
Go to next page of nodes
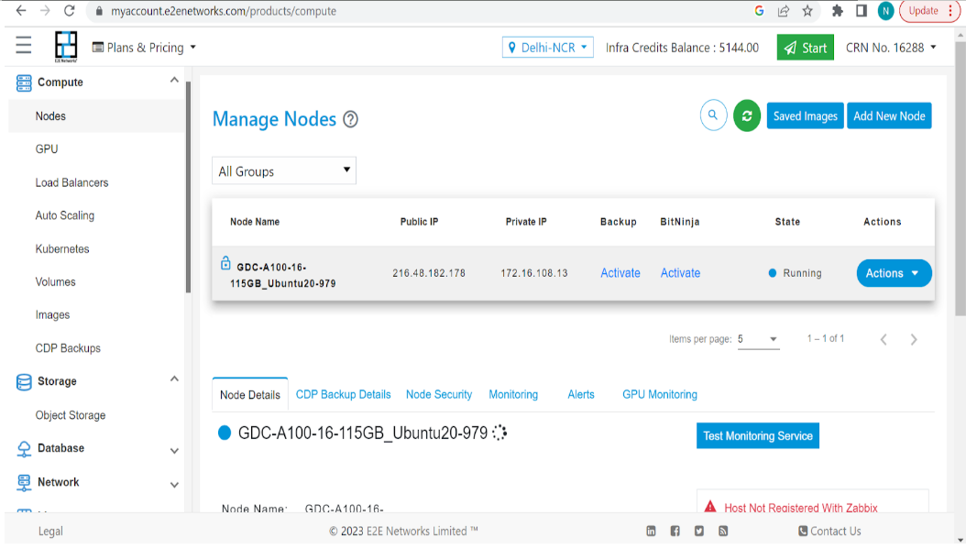(914, 339)
